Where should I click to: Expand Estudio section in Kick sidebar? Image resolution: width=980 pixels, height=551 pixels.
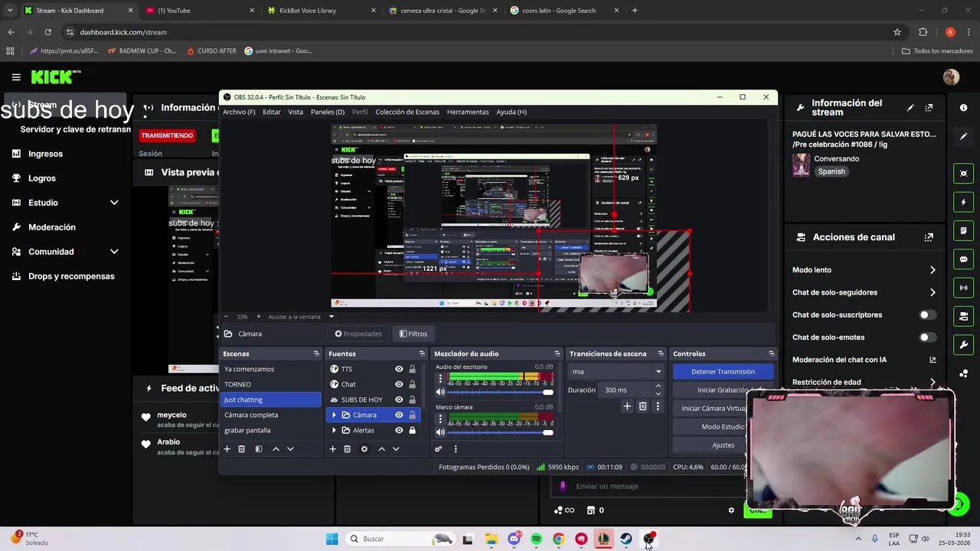tap(114, 203)
